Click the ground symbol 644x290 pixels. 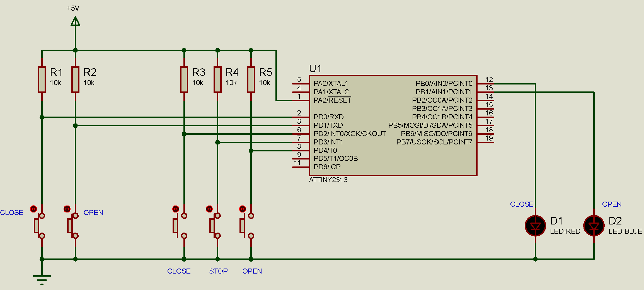click(42, 280)
